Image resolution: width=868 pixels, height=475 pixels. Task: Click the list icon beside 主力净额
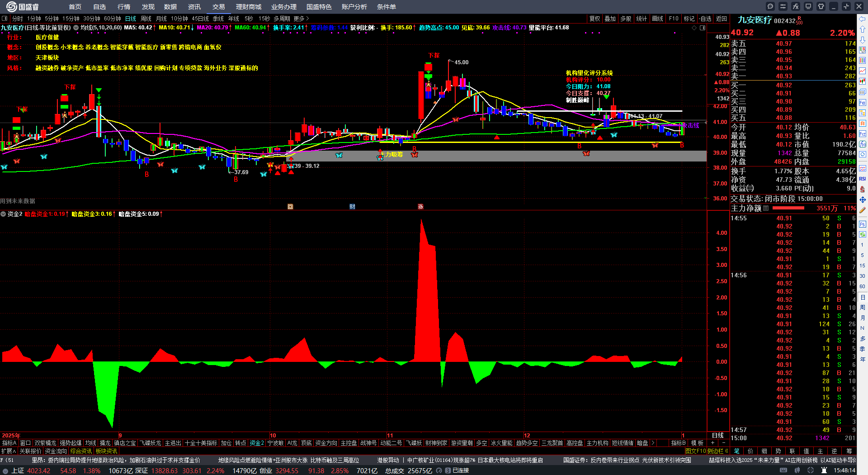click(x=766, y=208)
